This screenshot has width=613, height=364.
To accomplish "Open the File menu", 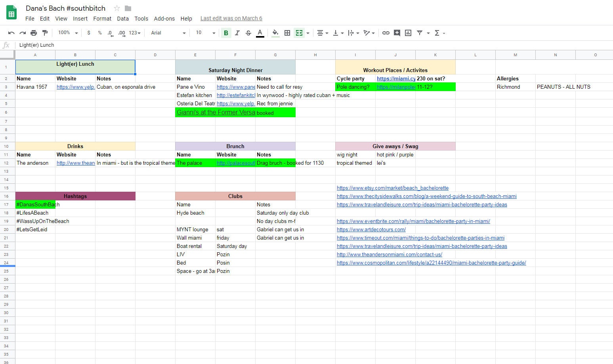I will (30, 19).
